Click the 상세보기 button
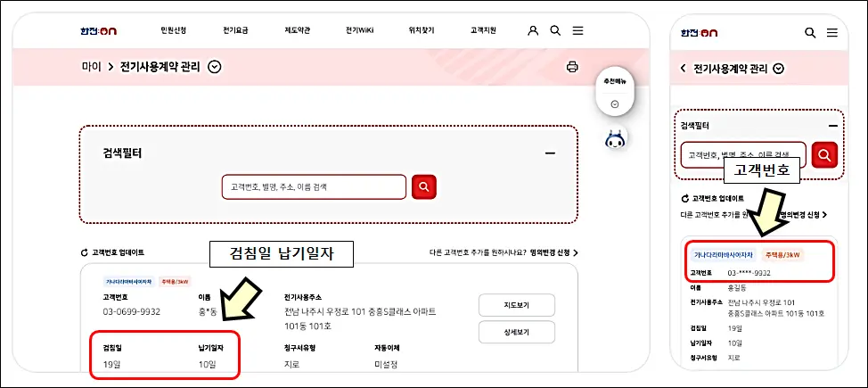The image size is (868, 388). click(517, 333)
